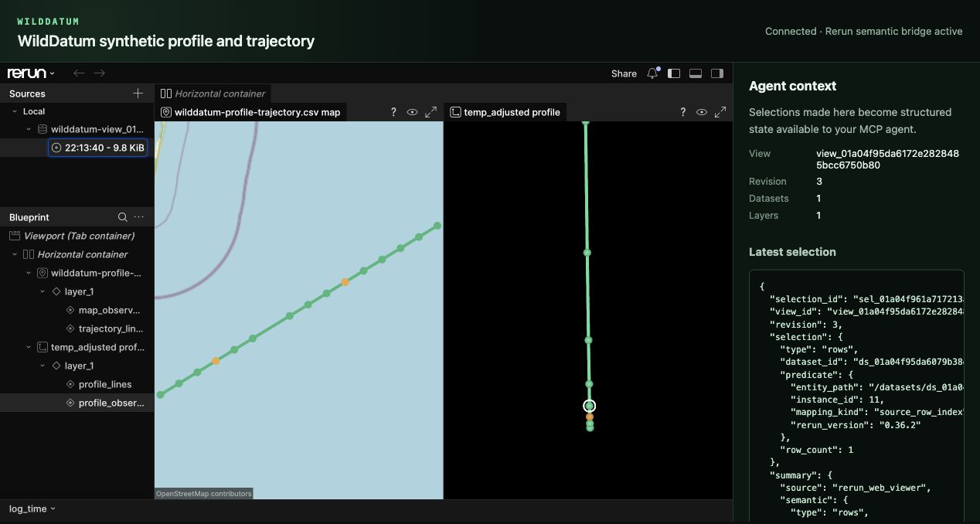Maximize the map view

[431, 112]
